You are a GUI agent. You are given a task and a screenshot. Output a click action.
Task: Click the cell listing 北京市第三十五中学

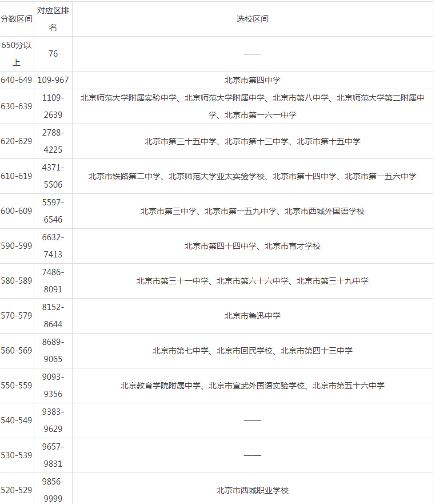point(253,141)
